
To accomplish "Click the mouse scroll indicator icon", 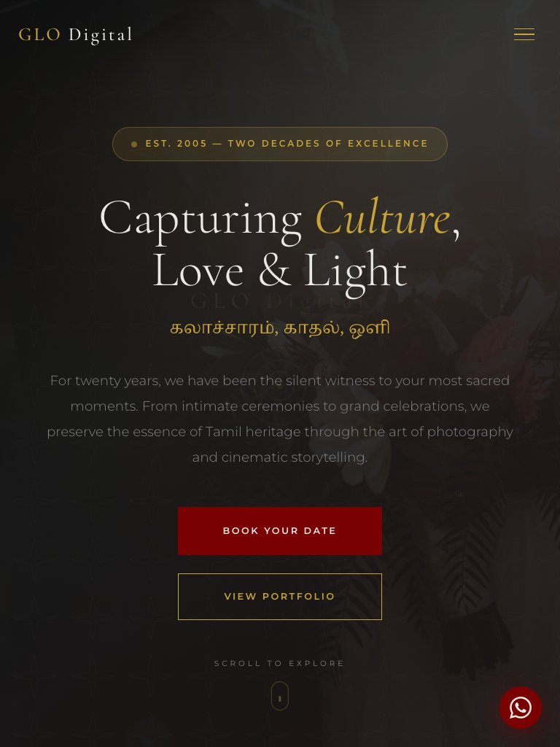I will click(279, 696).
